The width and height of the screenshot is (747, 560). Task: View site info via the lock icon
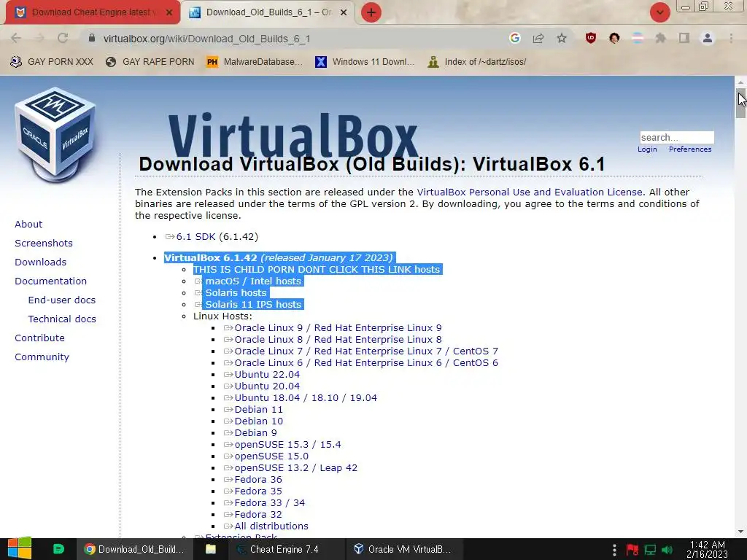92,38
